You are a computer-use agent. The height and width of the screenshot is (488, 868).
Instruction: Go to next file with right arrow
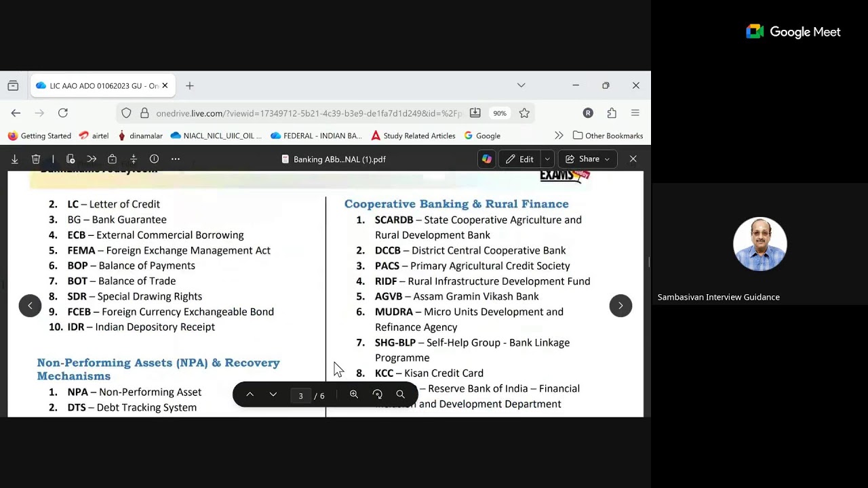coord(620,306)
